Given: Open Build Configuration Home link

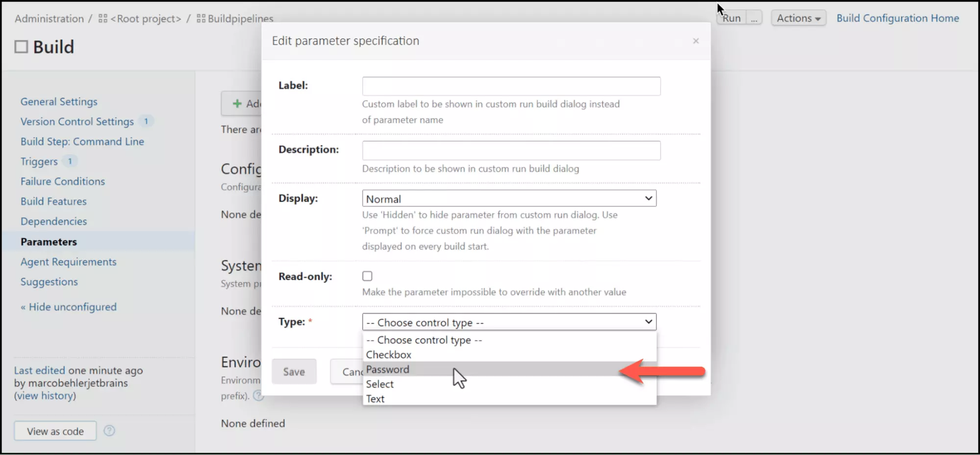Looking at the screenshot, I should coord(897,19).
